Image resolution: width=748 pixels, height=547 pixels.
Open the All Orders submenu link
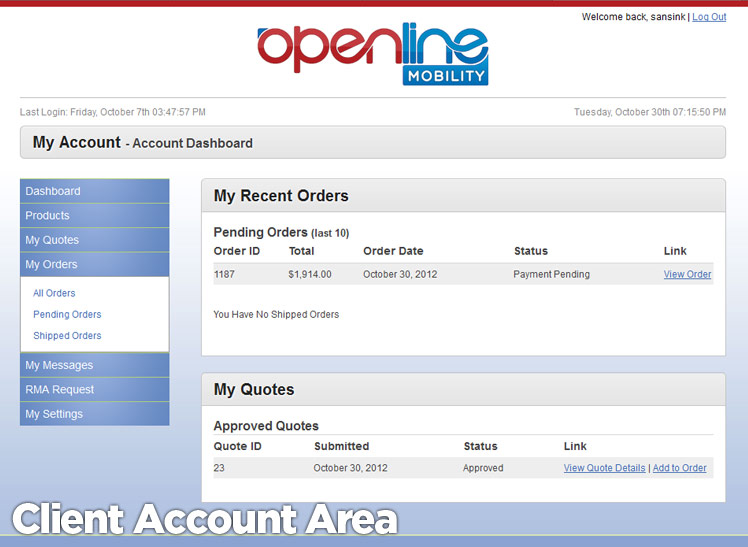54,294
